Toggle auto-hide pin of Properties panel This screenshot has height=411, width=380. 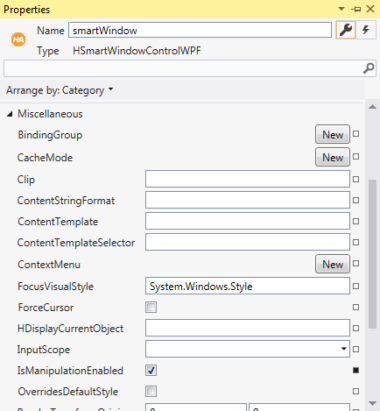click(x=356, y=9)
